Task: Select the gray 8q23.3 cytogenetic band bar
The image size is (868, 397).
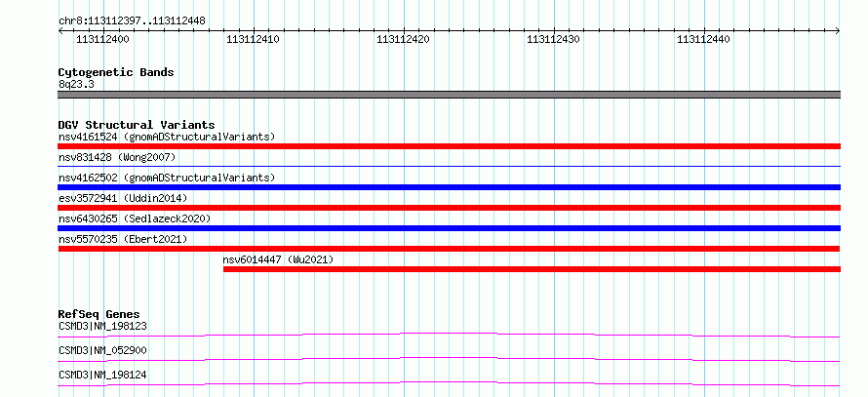Action: pyautogui.click(x=449, y=95)
